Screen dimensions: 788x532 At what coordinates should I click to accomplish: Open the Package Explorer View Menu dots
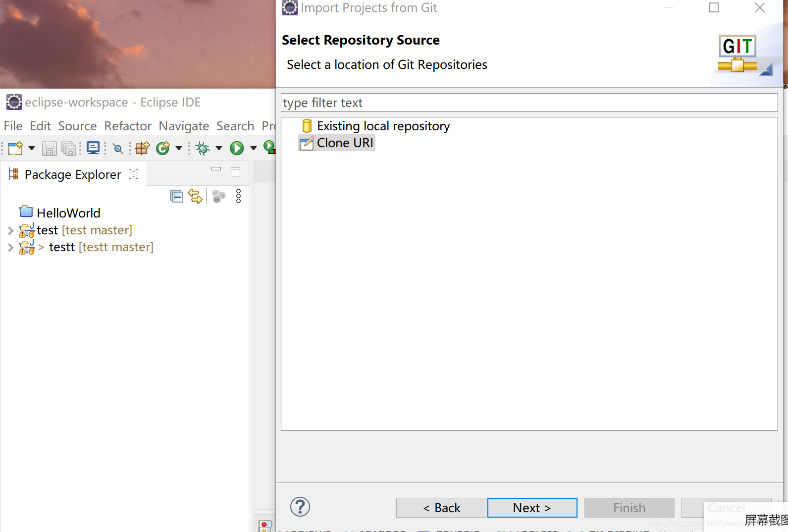pos(238,196)
